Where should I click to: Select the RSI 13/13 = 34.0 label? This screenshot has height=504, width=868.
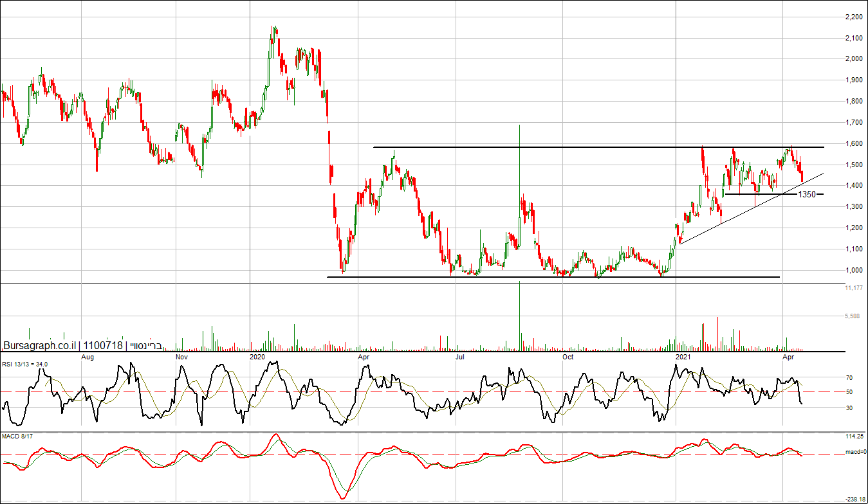(x=24, y=364)
